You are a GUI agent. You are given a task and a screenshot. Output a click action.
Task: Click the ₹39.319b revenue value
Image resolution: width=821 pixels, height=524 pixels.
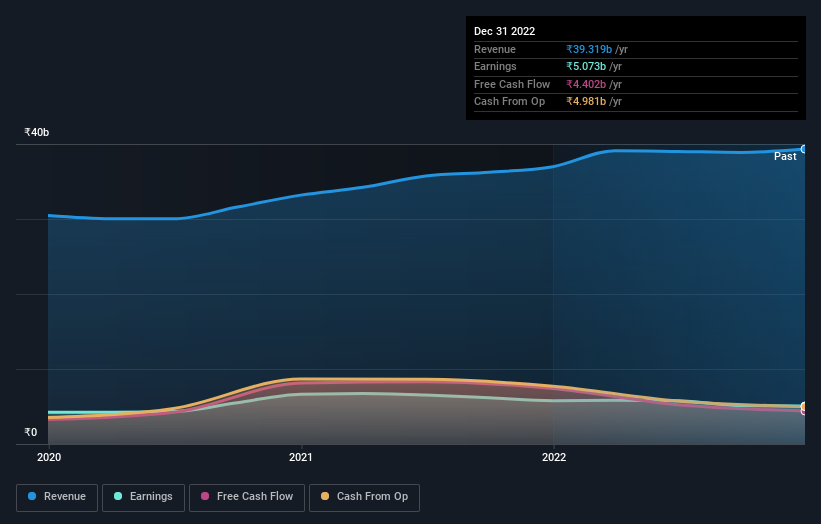click(589, 49)
